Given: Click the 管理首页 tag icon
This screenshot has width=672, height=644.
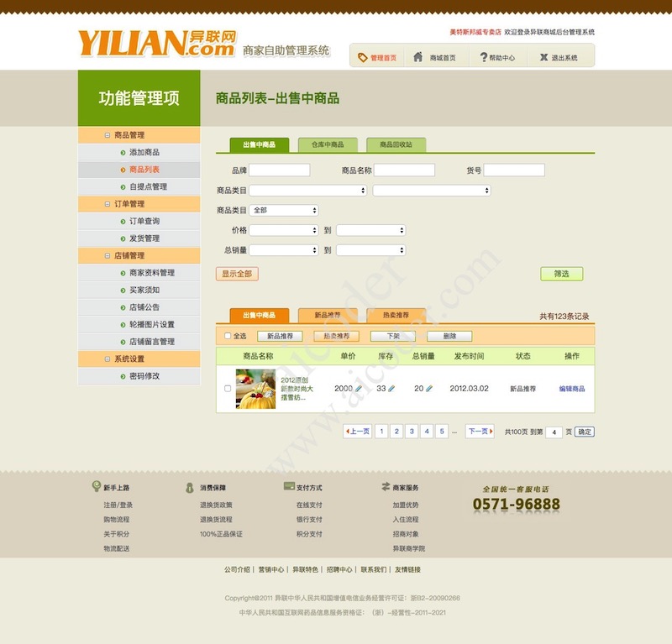Looking at the screenshot, I should (363, 56).
